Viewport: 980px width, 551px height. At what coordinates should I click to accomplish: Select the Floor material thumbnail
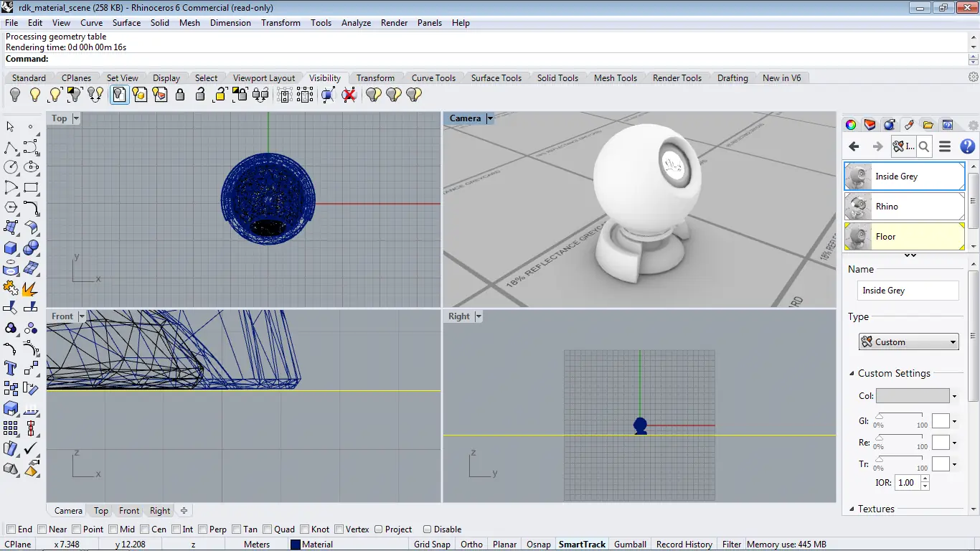pos(858,237)
